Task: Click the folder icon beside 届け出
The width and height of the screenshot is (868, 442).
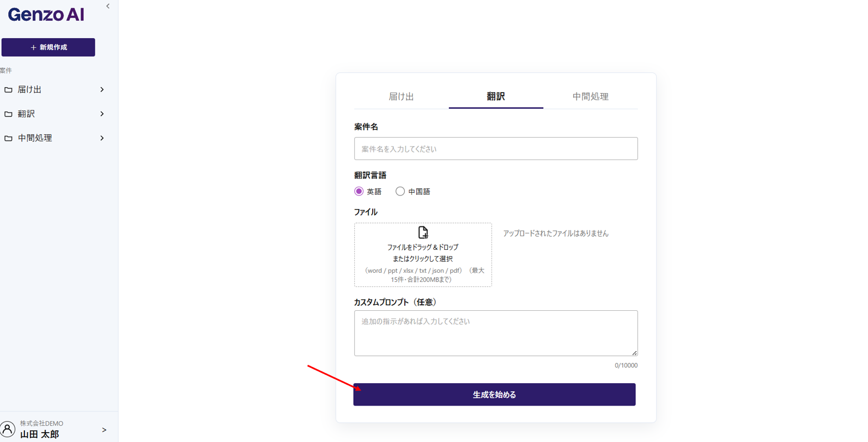Action: pyautogui.click(x=8, y=90)
